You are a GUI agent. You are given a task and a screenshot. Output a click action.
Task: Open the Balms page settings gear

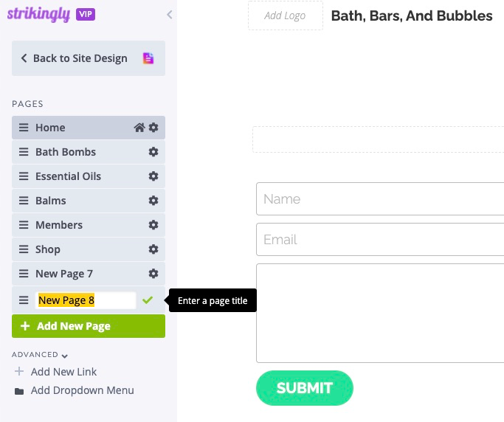click(x=153, y=201)
